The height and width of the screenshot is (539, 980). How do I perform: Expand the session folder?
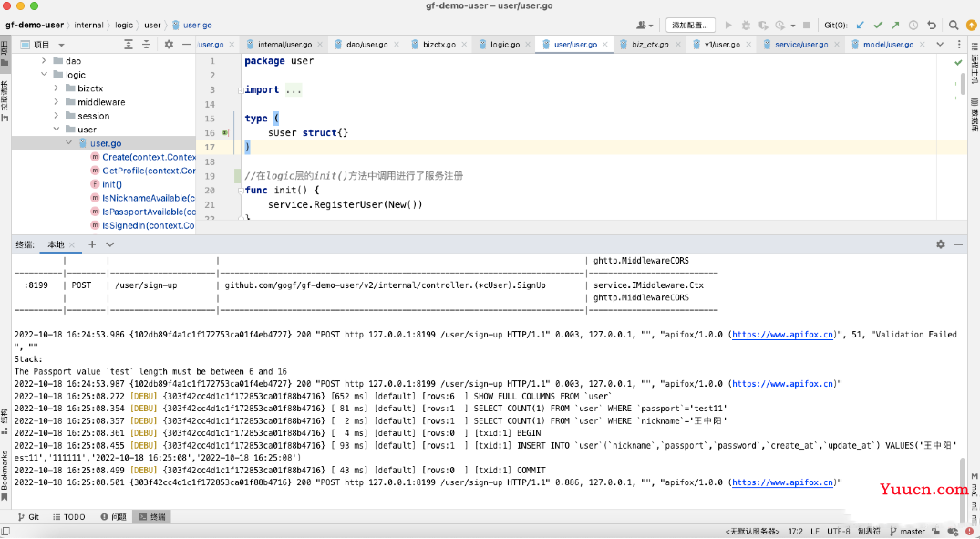(57, 116)
